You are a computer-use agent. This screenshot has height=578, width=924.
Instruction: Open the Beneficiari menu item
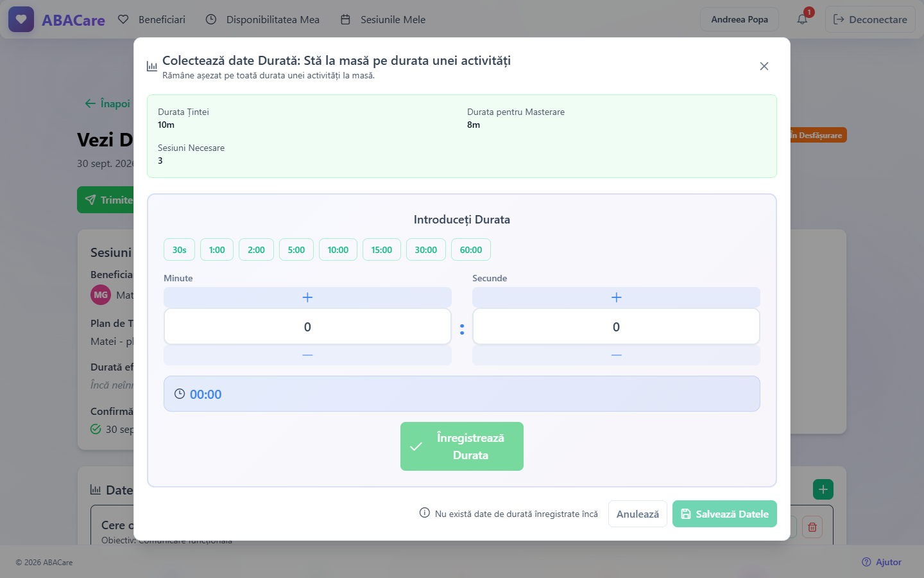(151, 19)
